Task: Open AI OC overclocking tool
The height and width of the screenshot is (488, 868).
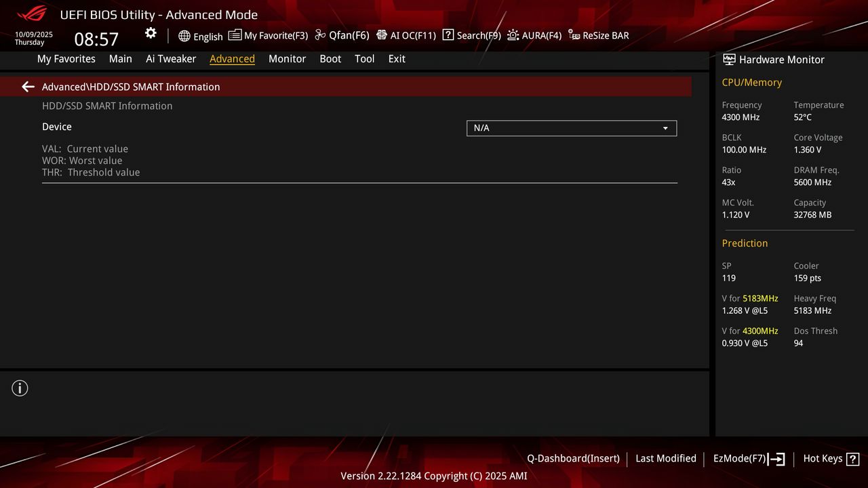Action: coord(382,35)
